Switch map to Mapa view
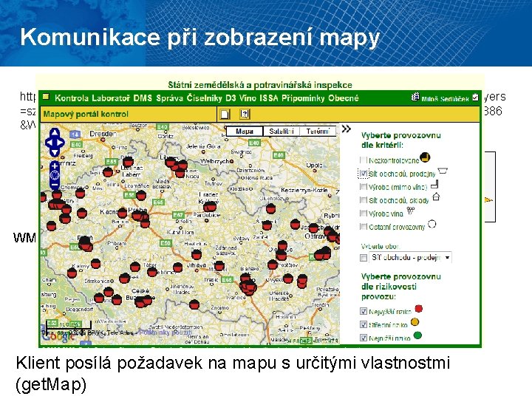This screenshot has height=399, width=532. click(x=245, y=131)
